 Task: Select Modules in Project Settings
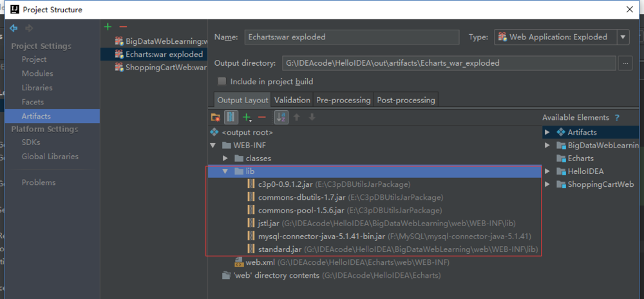tap(37, 73)
